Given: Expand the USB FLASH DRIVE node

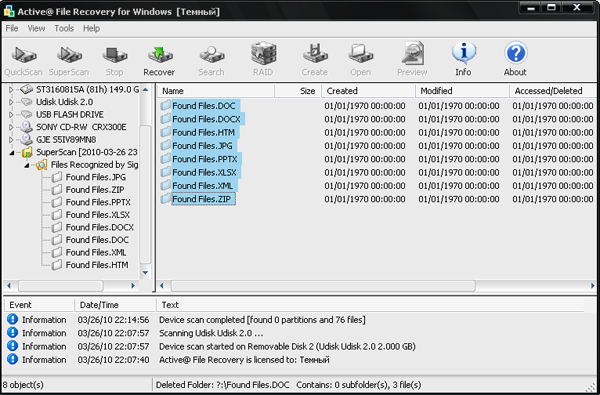Looking at the screenshot, I should tap(11, 114).
